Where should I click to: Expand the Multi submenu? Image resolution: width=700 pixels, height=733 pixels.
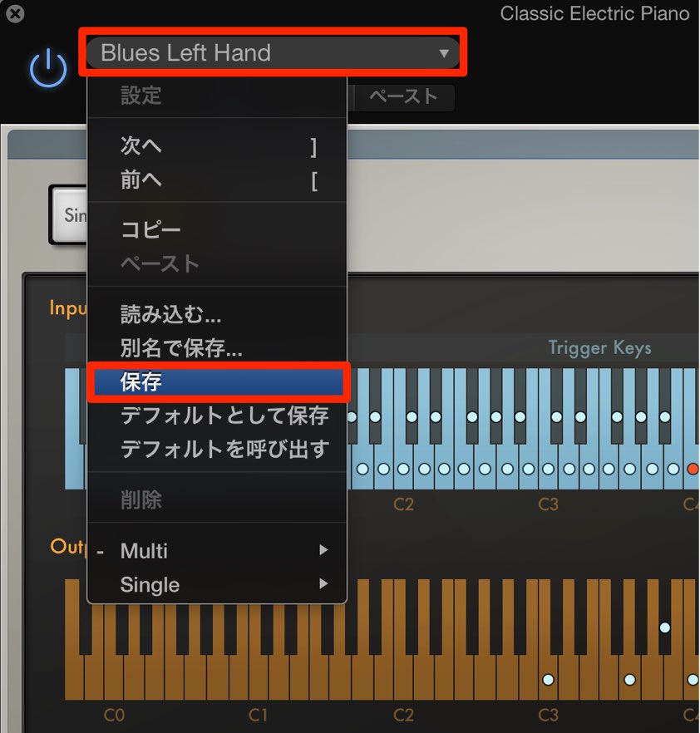218,551
